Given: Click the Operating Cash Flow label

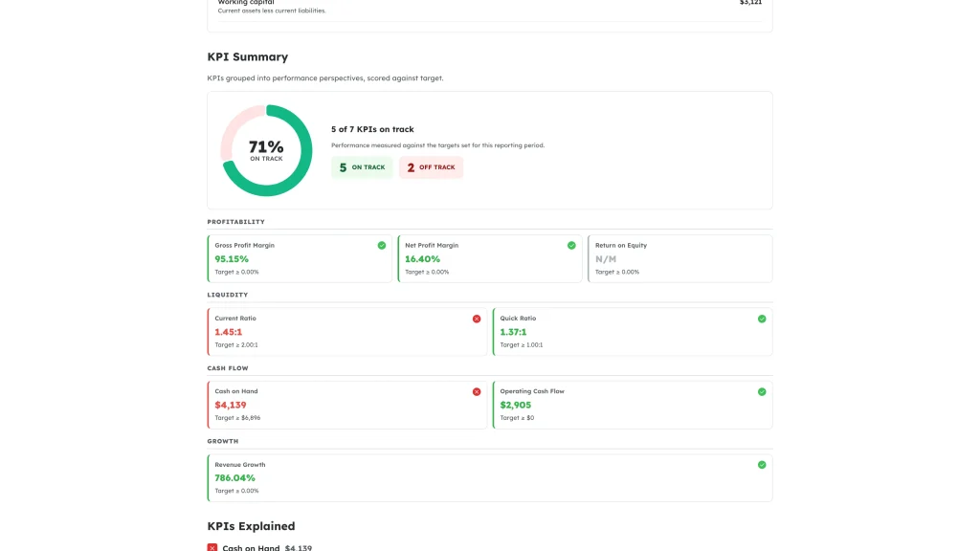Looking at the screenshot, I should [532, 391].
